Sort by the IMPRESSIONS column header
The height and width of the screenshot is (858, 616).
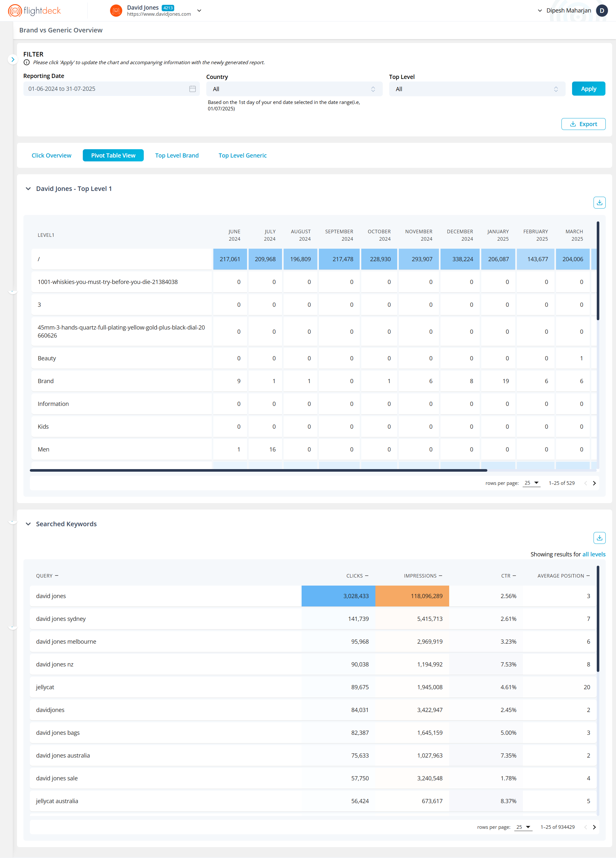pos(423,576)
